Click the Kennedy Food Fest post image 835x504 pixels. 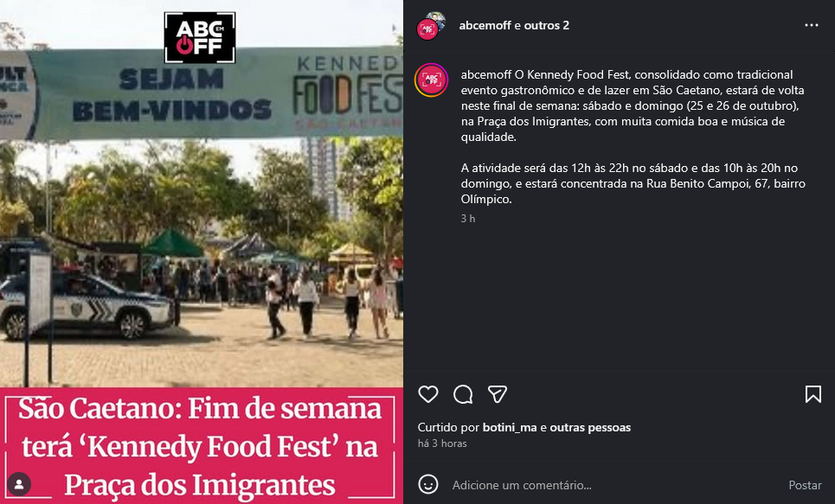click(202, 252)
